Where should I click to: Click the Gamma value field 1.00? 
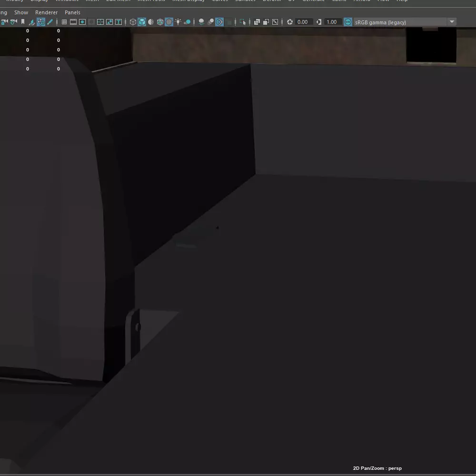point(333,22)
